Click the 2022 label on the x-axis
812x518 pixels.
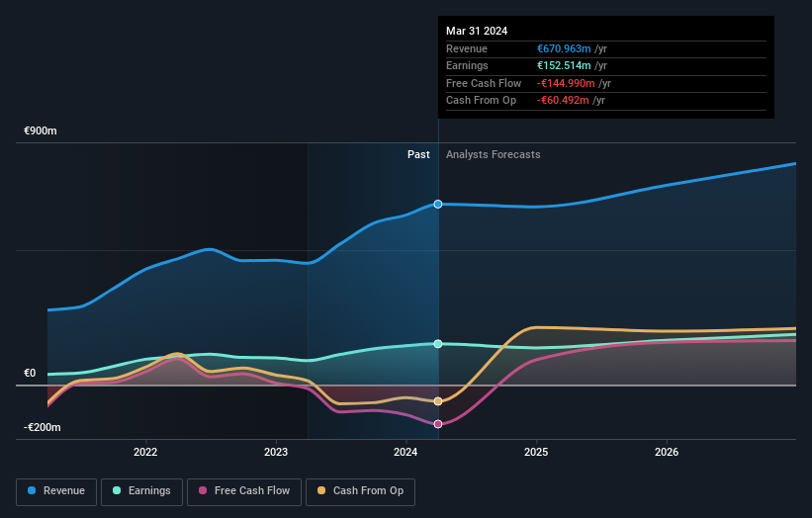pos(145,452)
